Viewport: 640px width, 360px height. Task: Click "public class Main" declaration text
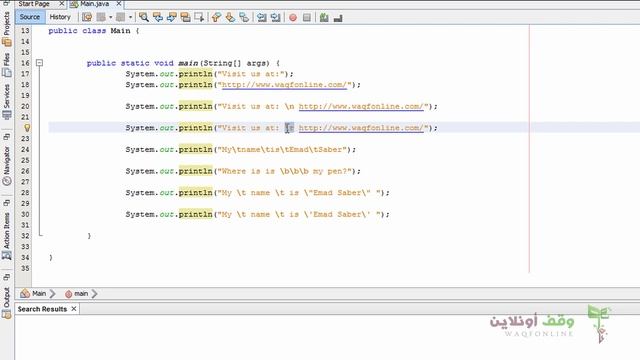pyautogui.click(x=89, y=31)
